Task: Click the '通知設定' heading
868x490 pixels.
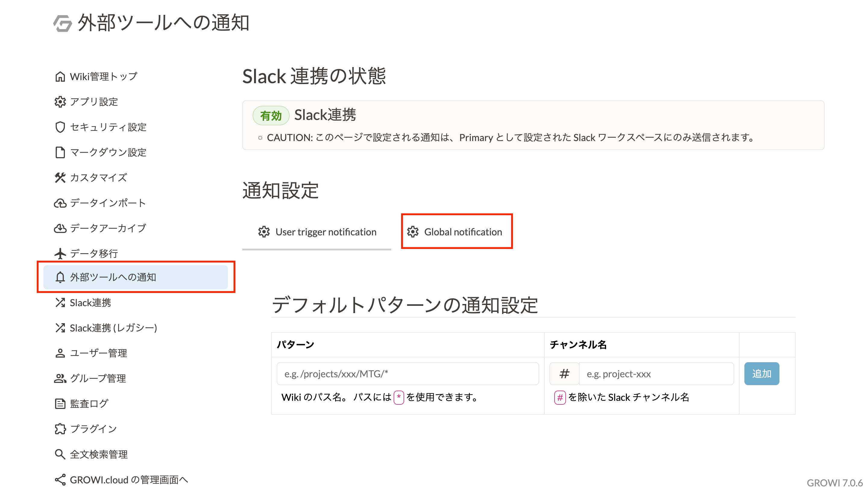Action: [280, 191]
